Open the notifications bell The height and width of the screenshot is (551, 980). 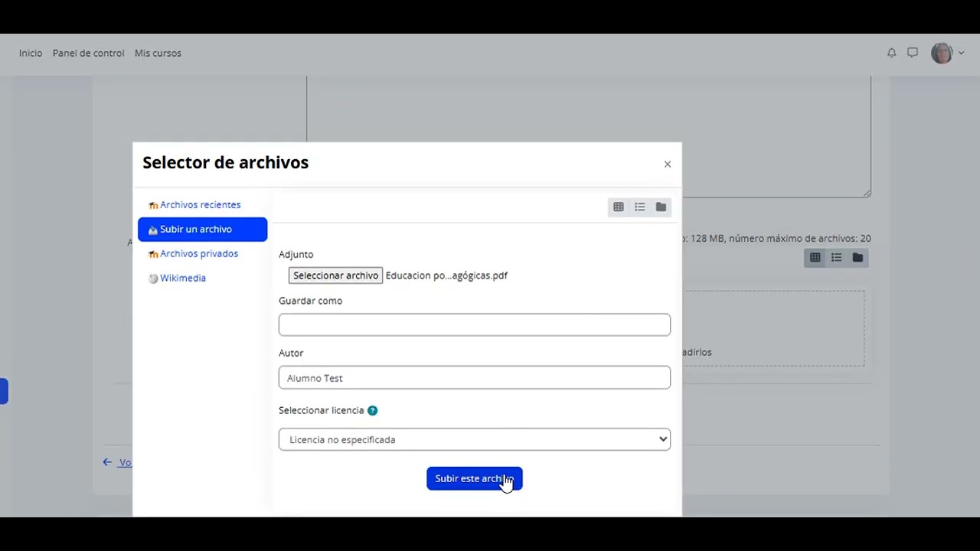[x=891, y=53]
